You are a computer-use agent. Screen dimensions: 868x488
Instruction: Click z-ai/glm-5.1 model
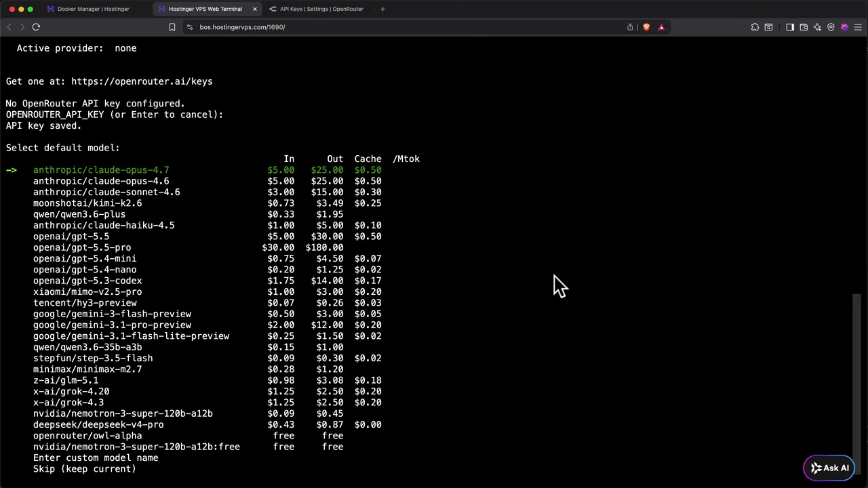coord(66,380)
